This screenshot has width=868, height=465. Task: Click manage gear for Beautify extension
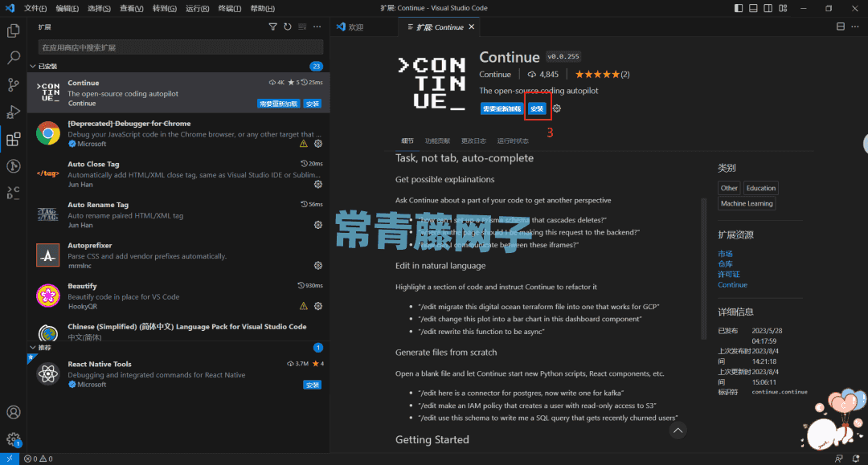pos(318,306)
